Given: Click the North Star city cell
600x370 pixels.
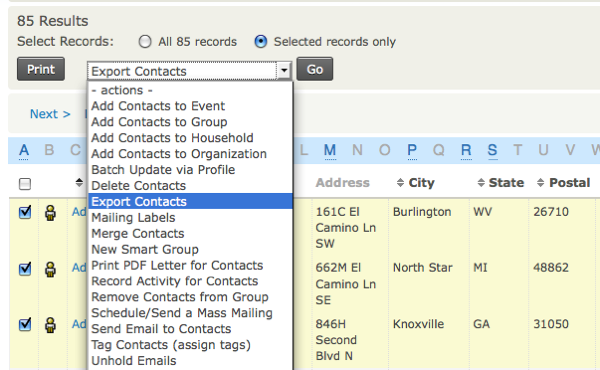Looking at the screenshot, I should [x=422, y=268].
